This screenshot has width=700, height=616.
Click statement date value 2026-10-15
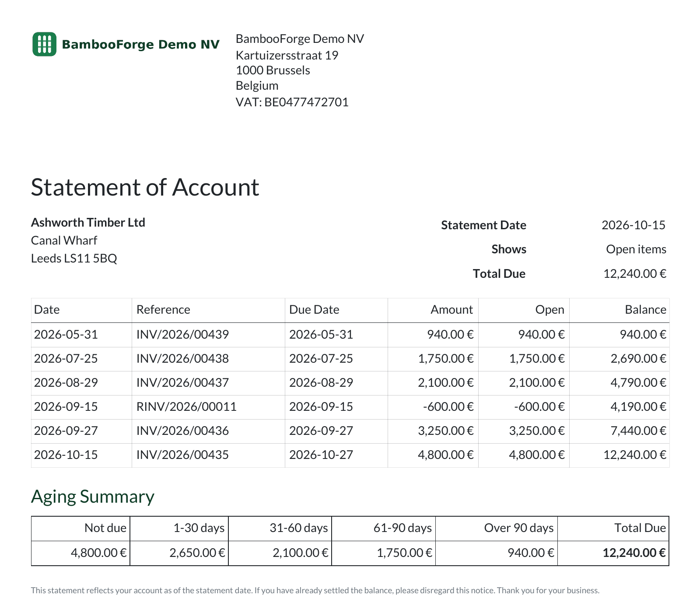[633, 225]
